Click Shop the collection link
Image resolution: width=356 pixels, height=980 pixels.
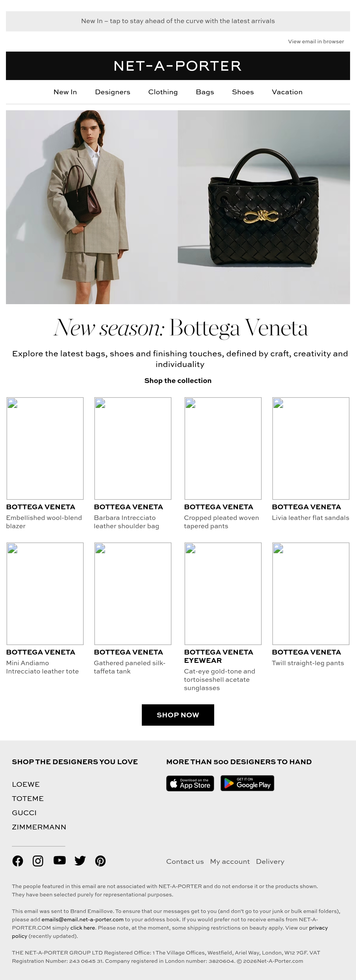coord(178,380)
